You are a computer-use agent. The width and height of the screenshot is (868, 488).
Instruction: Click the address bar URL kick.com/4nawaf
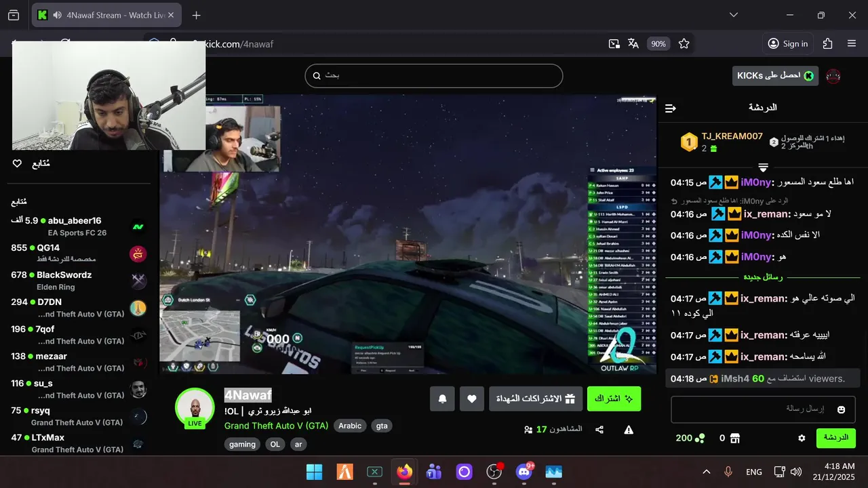coord(239,44)
